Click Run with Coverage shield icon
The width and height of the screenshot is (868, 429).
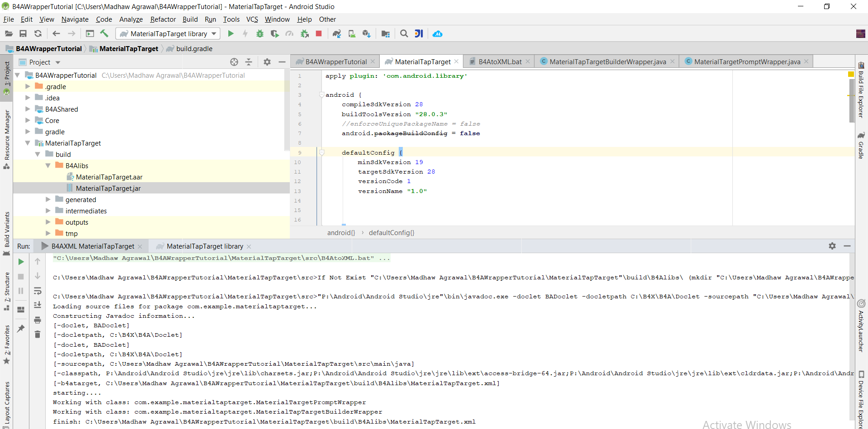(274, 33)
